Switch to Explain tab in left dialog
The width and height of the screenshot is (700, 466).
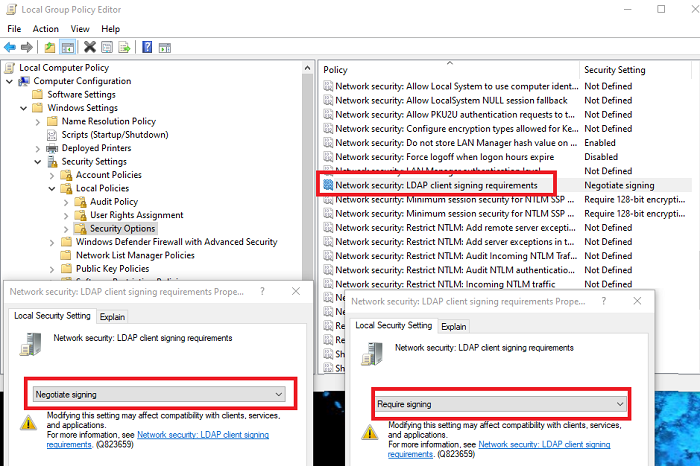(112, 316)
